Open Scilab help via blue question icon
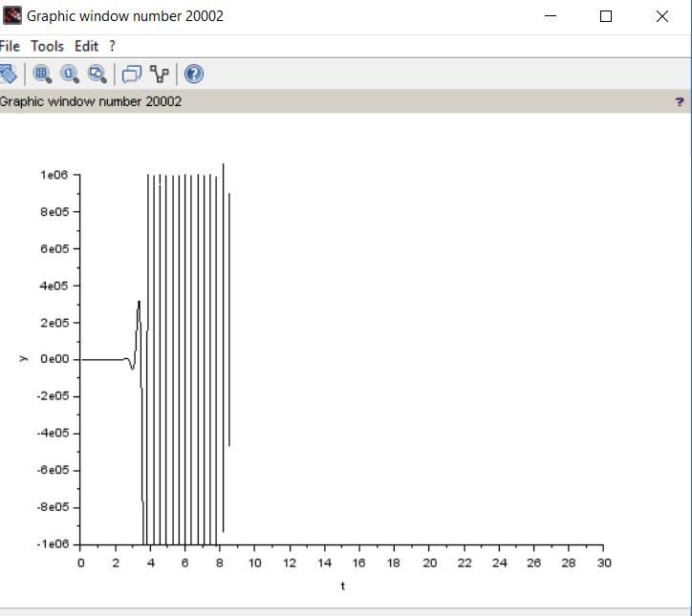Image resolution: width=692 pixels, height=616 pixels. 194,74
